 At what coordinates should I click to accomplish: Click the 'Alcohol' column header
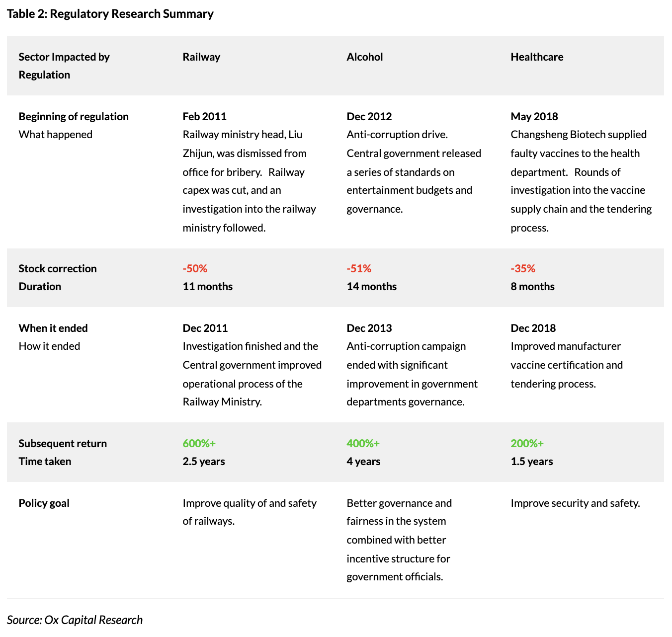tap(365, 57)
